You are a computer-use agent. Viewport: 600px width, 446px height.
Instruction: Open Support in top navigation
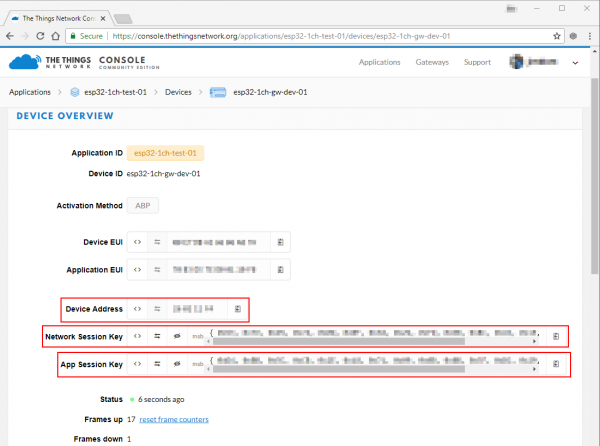(x=477, y=62)
